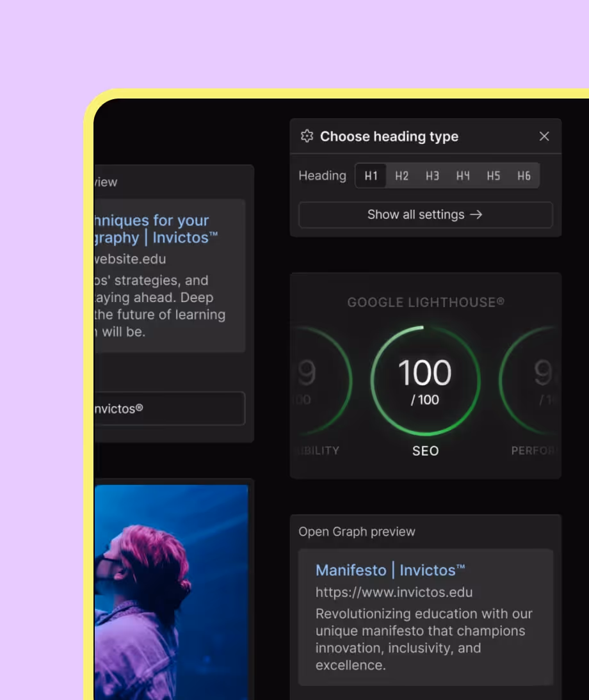589x700 pixels.
Task: Click the SEO score gauge showing 100
Action: click(425, 380)
